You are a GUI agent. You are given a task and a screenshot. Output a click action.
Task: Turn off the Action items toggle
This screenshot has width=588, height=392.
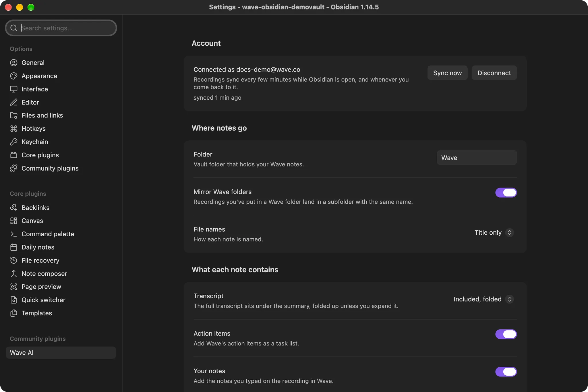coord(506,334)
